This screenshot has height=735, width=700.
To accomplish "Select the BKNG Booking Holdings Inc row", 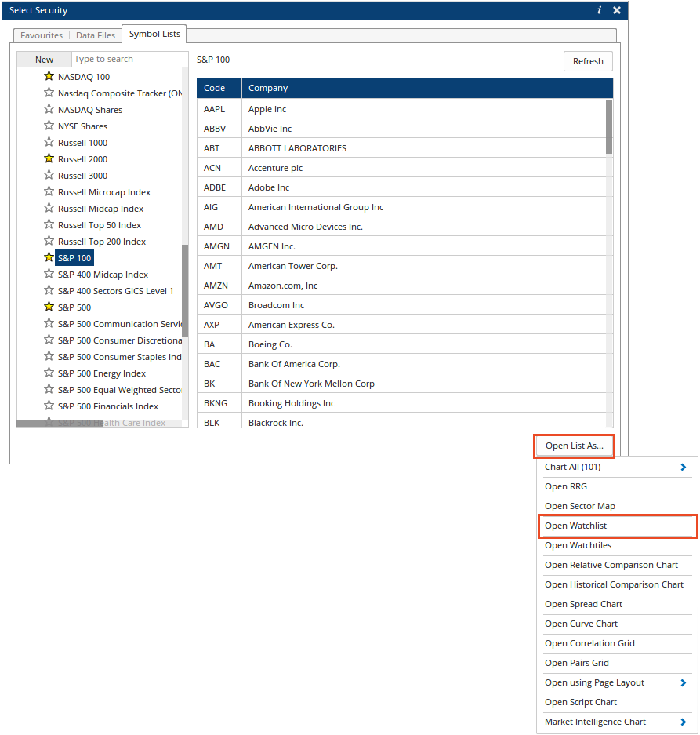I will coord(401,403).
